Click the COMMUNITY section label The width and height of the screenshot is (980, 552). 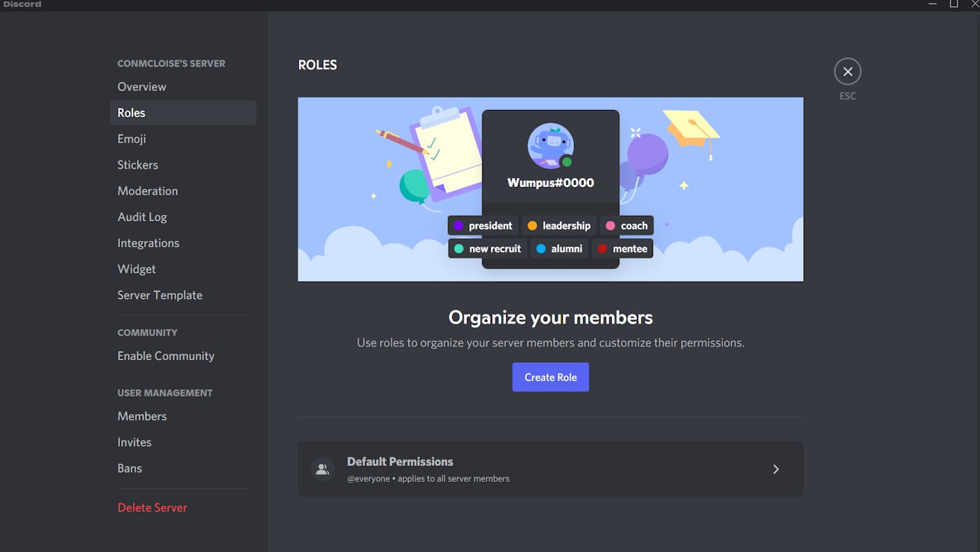point(148,333)
